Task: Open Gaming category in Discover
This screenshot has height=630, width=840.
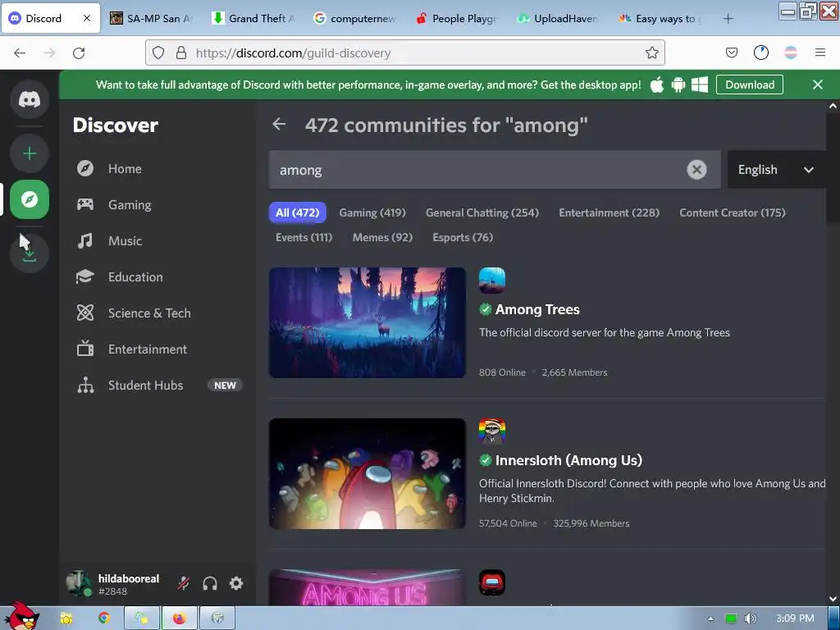Action: pos(158,204)
